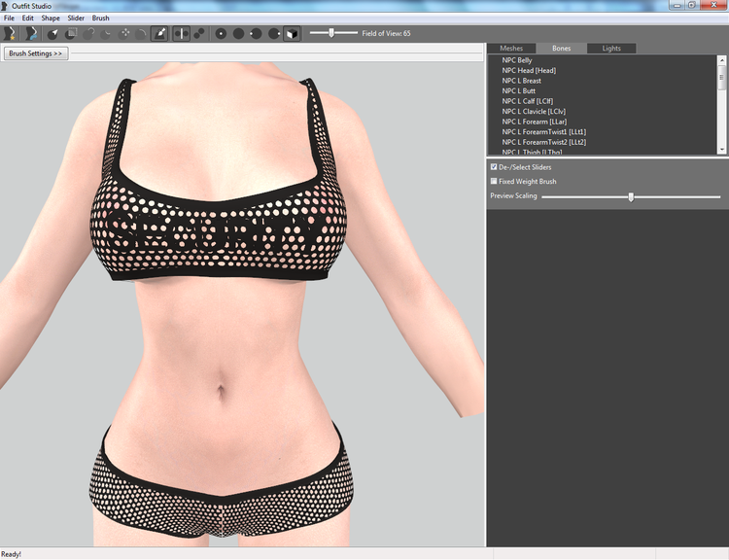Click the New Project toolbar icon
The width and height of the screenshot is (729, 560).
pos(9,33)
